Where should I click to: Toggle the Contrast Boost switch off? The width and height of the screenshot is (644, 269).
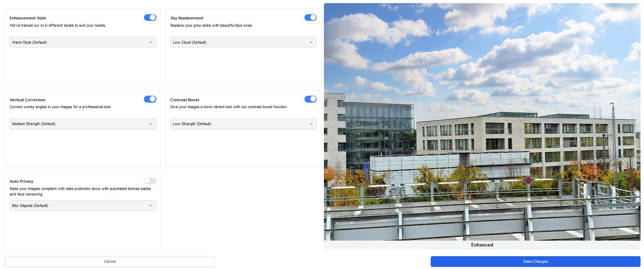[310, 99]
